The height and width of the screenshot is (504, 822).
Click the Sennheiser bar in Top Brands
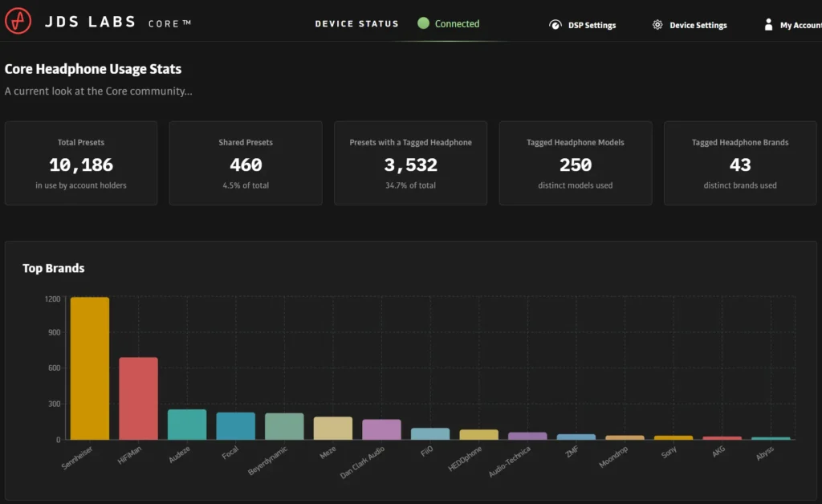click(x=90, y=368)
